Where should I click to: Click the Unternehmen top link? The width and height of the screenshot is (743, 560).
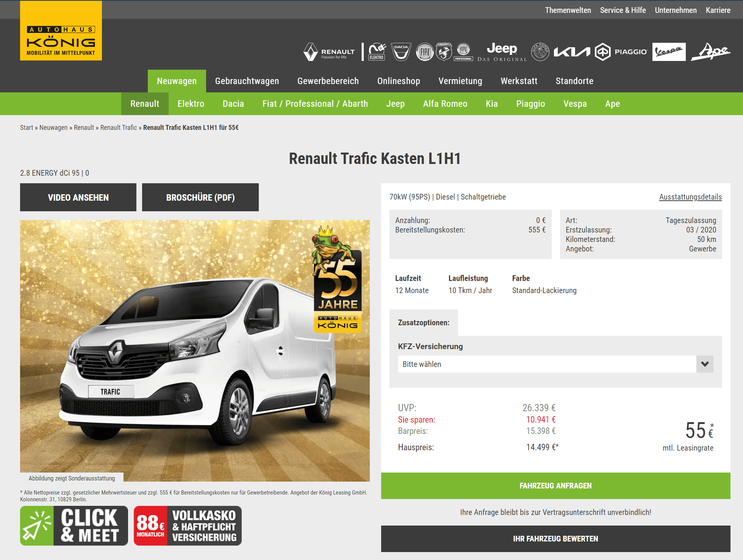(676, 10)
